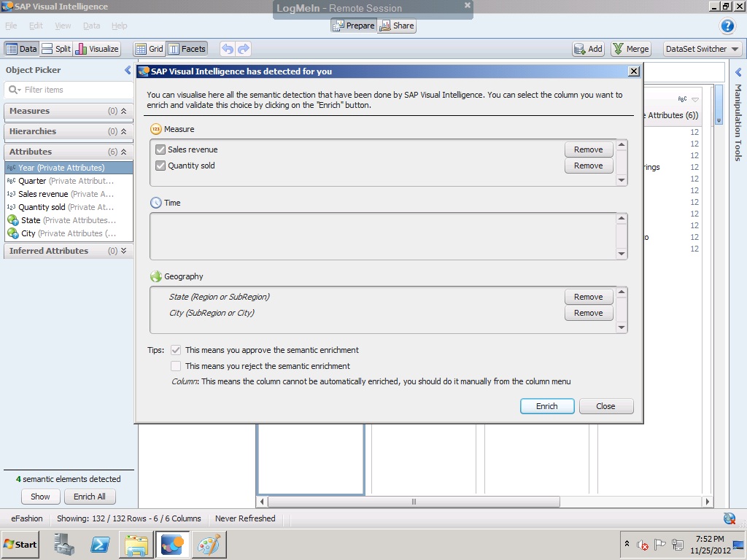747x560 pixels.
Task: Open the help question mark icon
Action: coord(727,26)
